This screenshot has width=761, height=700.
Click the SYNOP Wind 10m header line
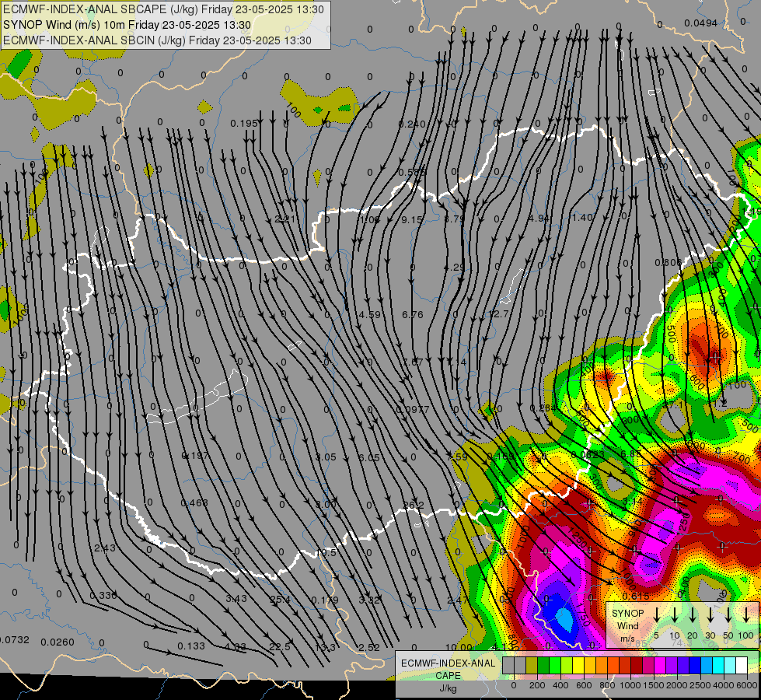tap(127, 25)
